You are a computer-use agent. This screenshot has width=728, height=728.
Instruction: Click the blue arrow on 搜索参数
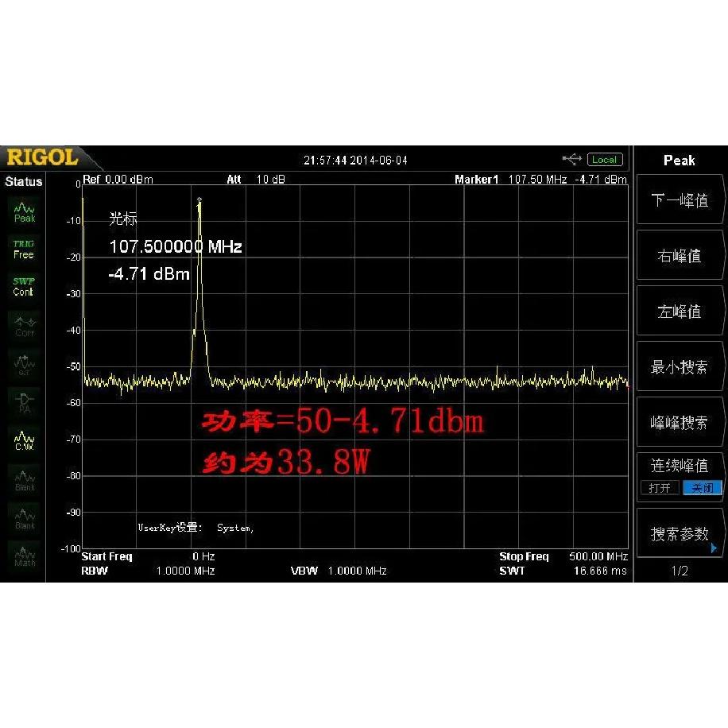pos(714,548)
